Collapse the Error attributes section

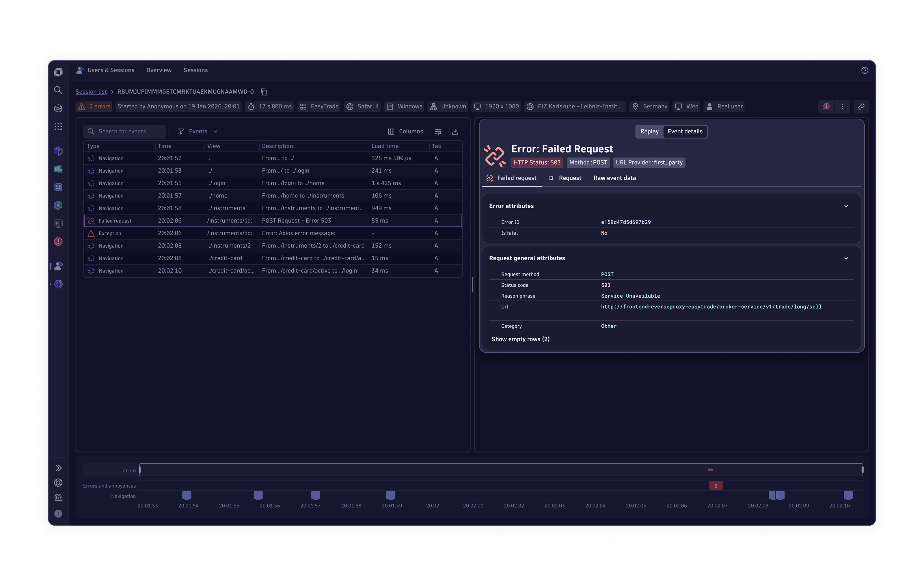click(x=846, y=206)
